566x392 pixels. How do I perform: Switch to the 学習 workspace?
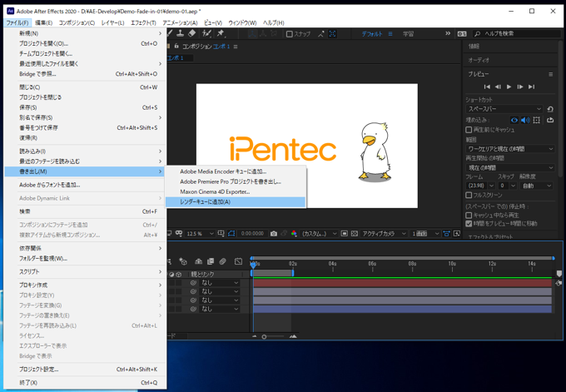pos(408,33)
